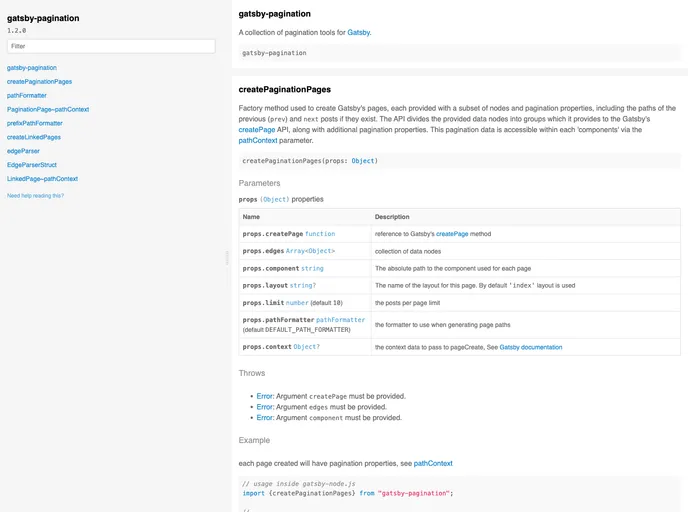Screen dimensions: 688x512
Task: Click Error link for edges argument
Action: click(265, 407)
